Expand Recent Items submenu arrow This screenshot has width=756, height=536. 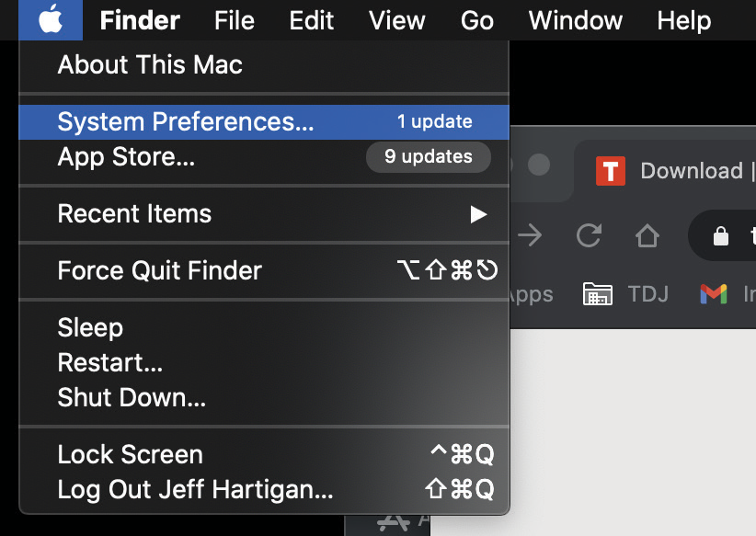[x=478, y=214]
